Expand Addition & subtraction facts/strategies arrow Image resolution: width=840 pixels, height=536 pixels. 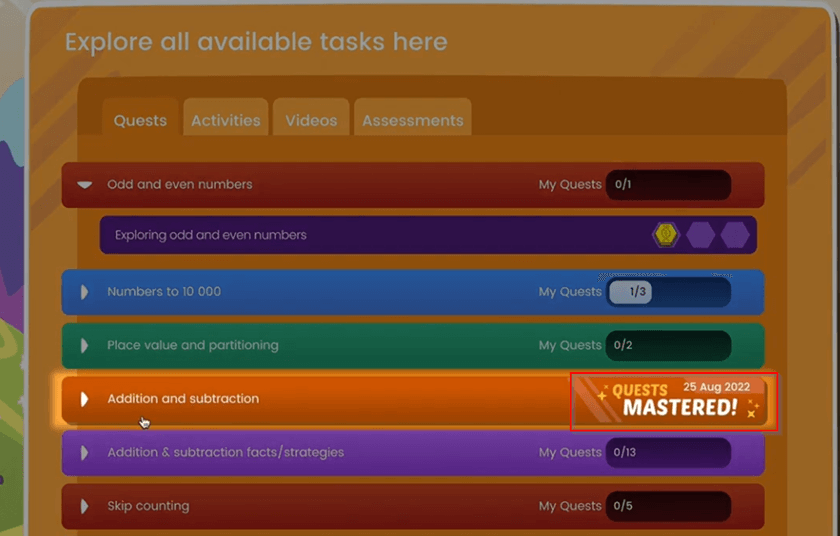(x=84, y=452)
